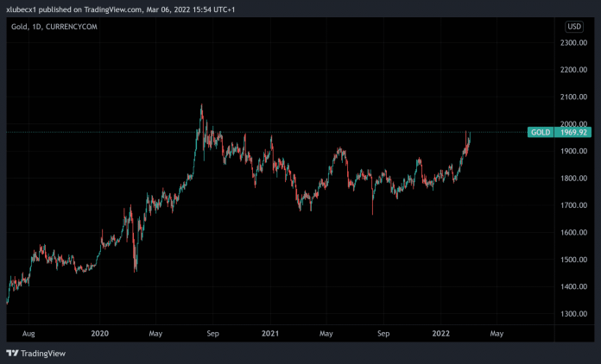Select the 2022 label on time axis
This screenshot has height=364, width=601.
tap(441, 332)
